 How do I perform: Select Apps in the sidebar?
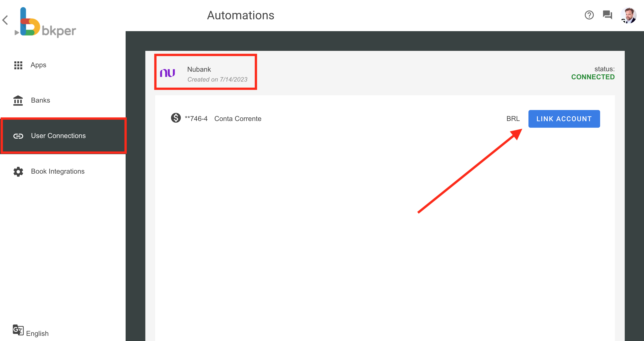tap(38, 65)
